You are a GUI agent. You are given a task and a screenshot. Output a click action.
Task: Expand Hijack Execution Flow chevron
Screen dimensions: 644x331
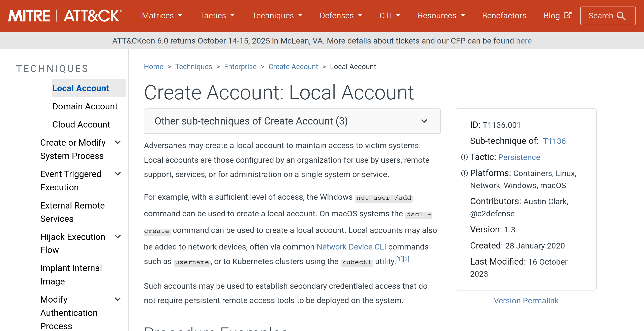118,237
